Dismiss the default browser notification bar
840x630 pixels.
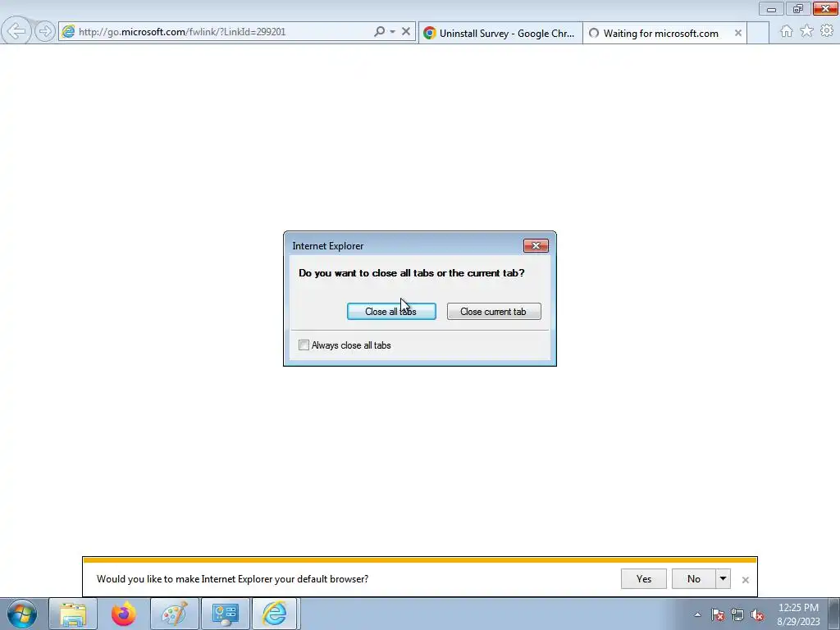pos(745,580)
